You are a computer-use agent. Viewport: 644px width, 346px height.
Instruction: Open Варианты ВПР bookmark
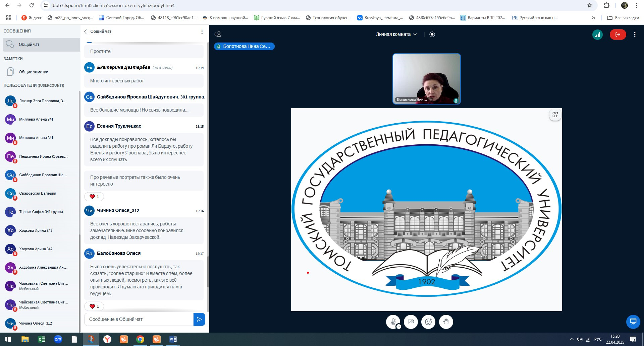[x=483, y=18]
